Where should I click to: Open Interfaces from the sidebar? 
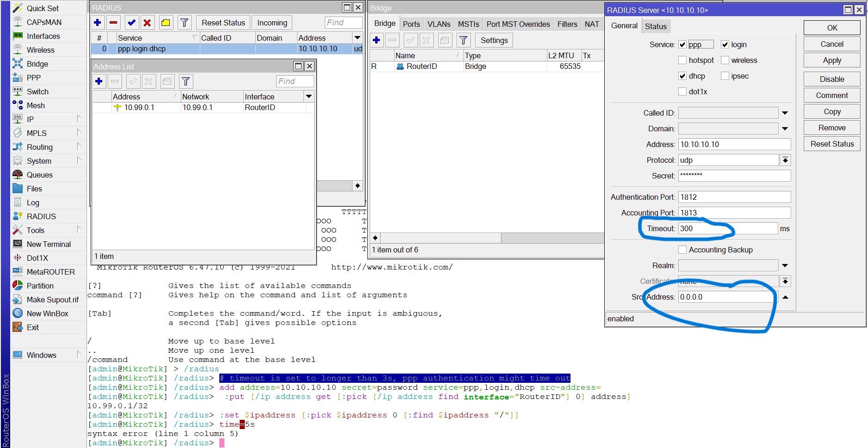coord(43,36)
